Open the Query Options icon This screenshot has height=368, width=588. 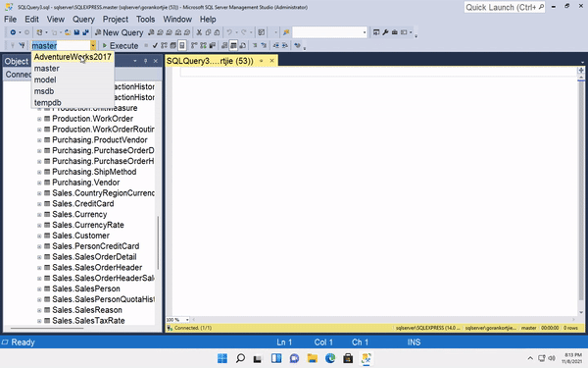tap(172, 46)
